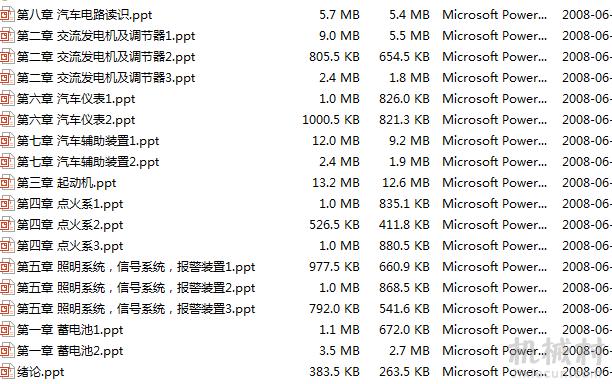Screen dimensions: 612x384
Task: Click the 263.5 KB packed size value
Action: [x=404, y=372]
